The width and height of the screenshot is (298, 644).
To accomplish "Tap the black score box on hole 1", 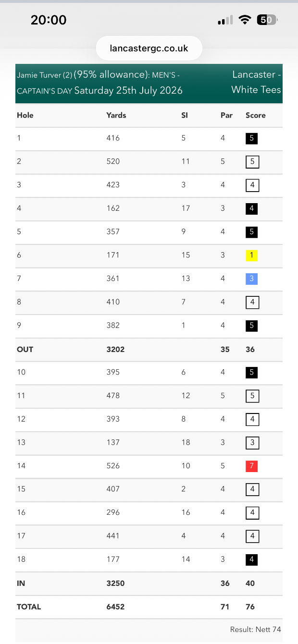I will [x=252, y=139].
